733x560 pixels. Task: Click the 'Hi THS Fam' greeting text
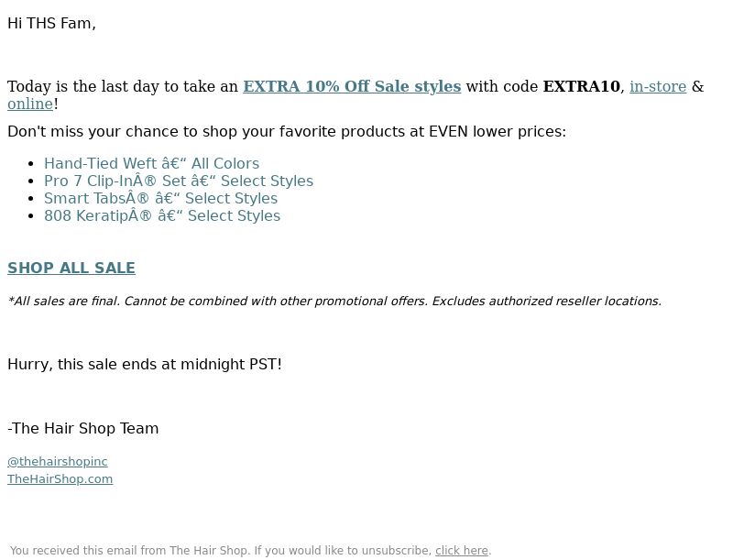[x=51, y=24]
